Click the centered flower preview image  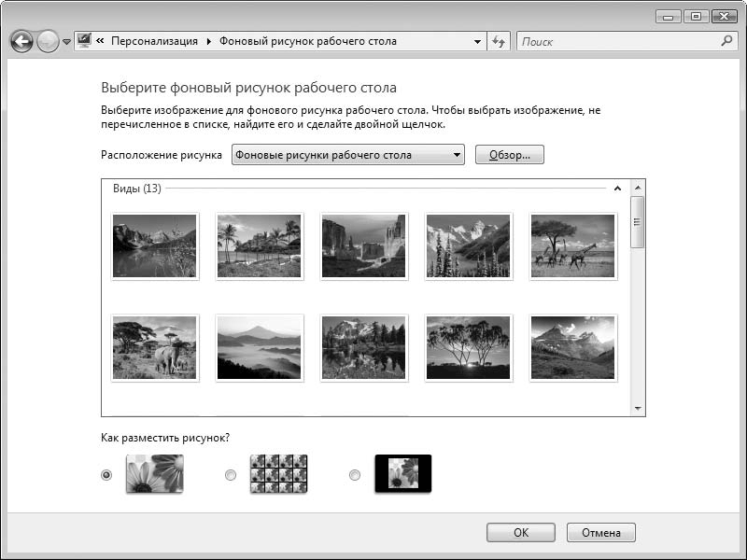coord(403,473)
